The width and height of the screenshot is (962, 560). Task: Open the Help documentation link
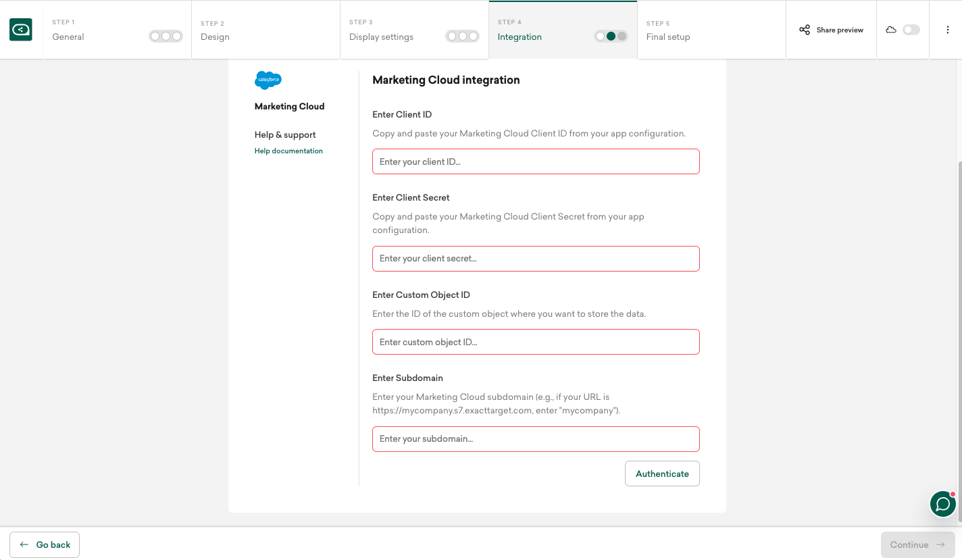click(x=288, y=151)
